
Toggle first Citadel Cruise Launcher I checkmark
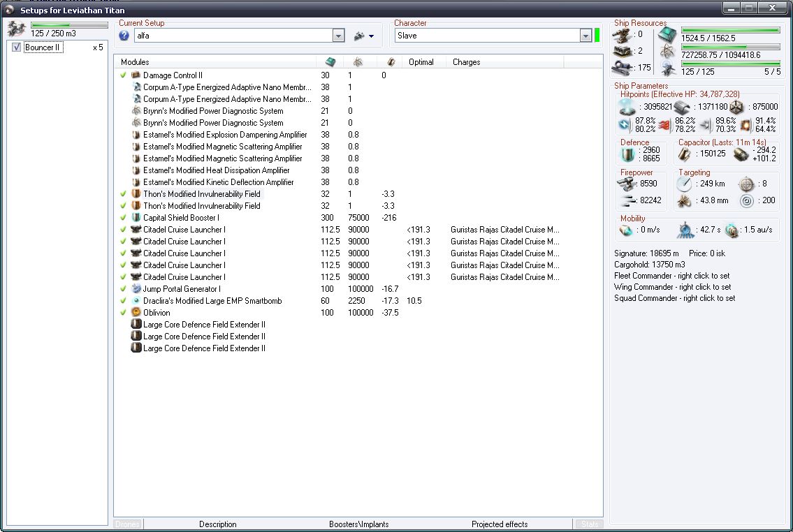[x=123, y=230]
